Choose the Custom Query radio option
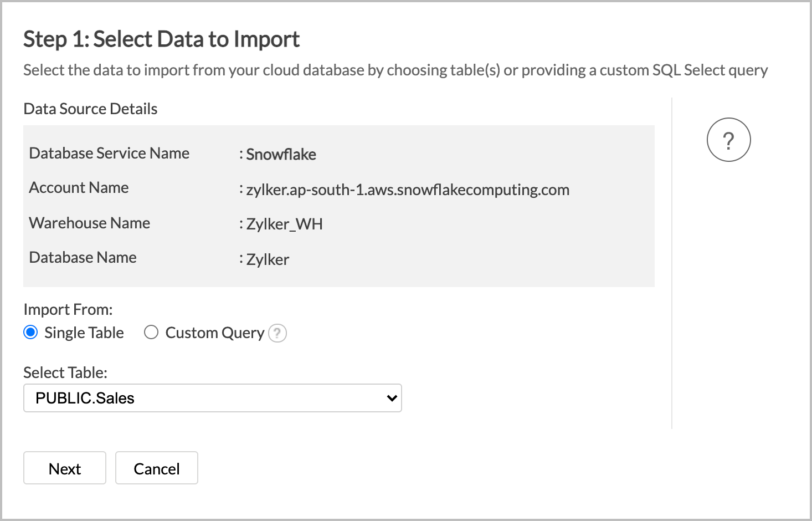Viewport: 812px width, 521px height. 151,333
